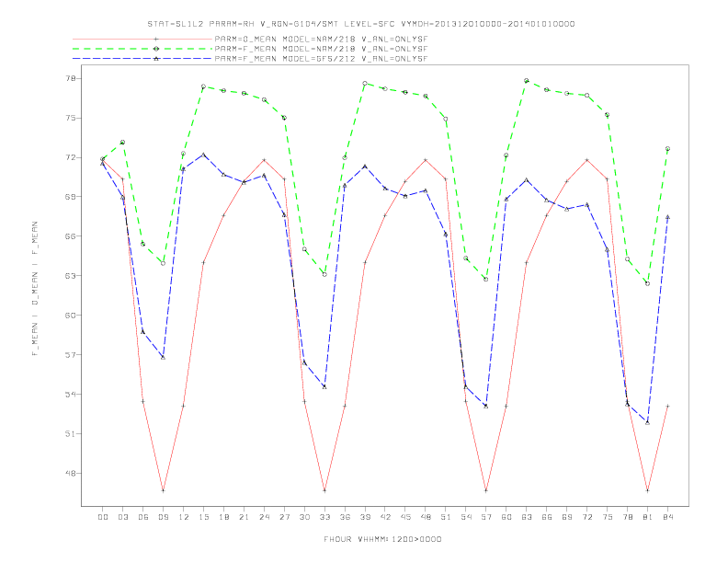Click x-axis tick label 27

pyautogui.click(x=284, y=517)
